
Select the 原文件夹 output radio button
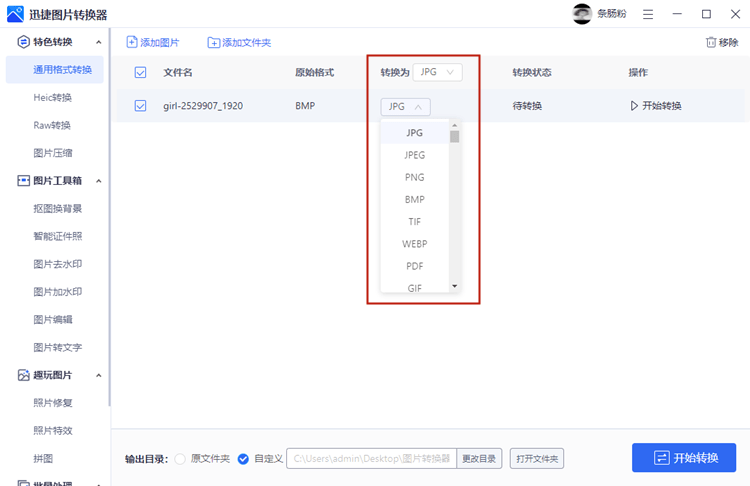pyautogui.click(x=180, y=459)
